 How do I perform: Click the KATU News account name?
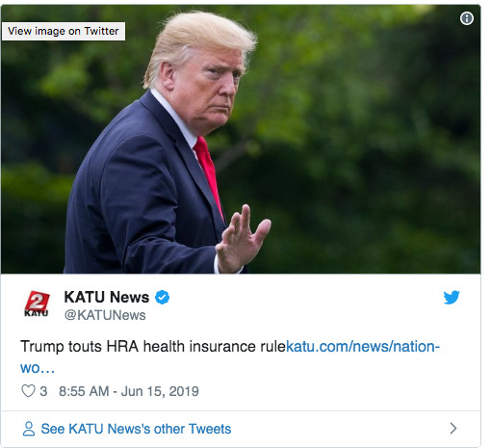(107, 297)
